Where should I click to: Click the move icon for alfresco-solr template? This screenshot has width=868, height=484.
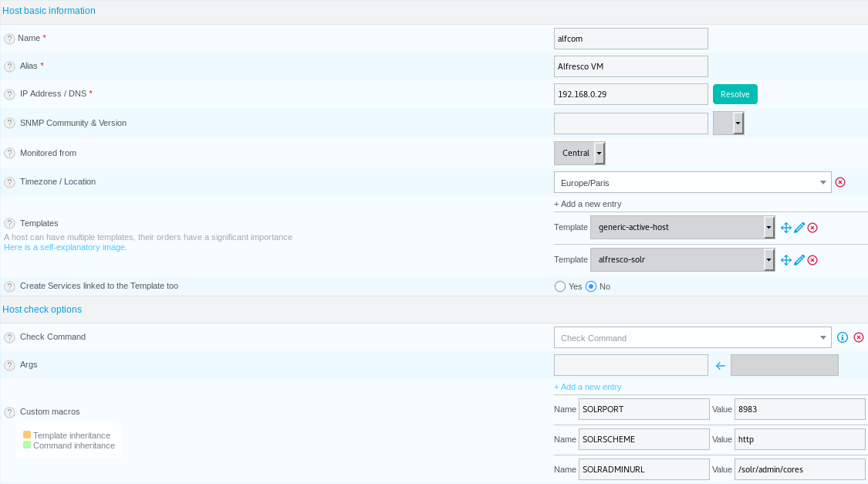pos(785,259)
